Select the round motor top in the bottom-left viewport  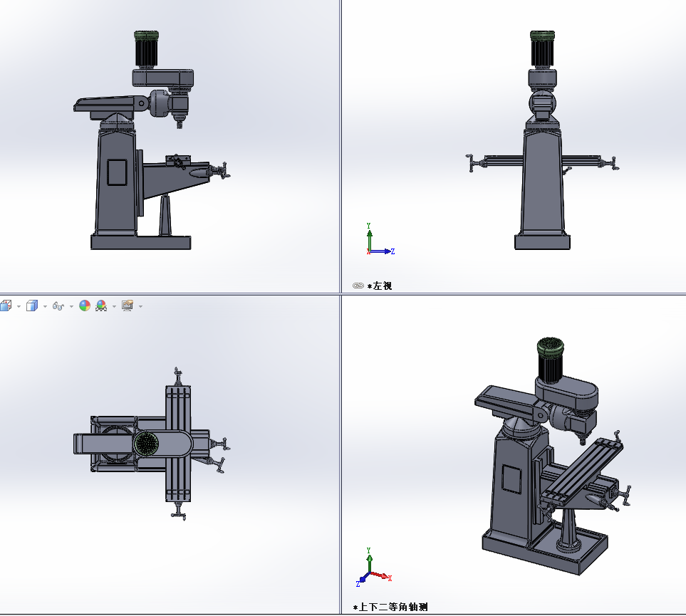(146, 444)
